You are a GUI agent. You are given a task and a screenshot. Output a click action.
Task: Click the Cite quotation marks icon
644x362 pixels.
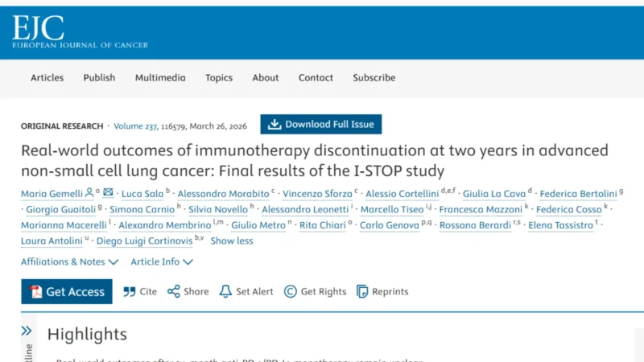click(130, 292)
